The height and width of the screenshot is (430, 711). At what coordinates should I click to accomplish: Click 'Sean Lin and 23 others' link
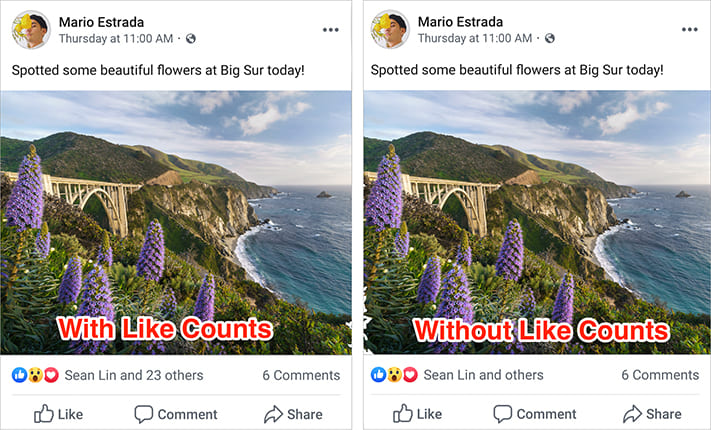tap(133, 375)
